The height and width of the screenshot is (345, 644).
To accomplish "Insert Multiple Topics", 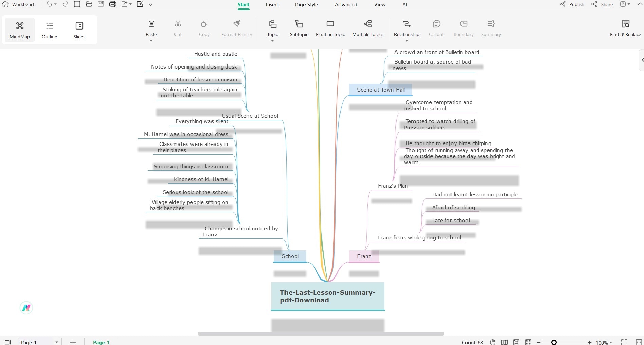I will coord(368,28).
